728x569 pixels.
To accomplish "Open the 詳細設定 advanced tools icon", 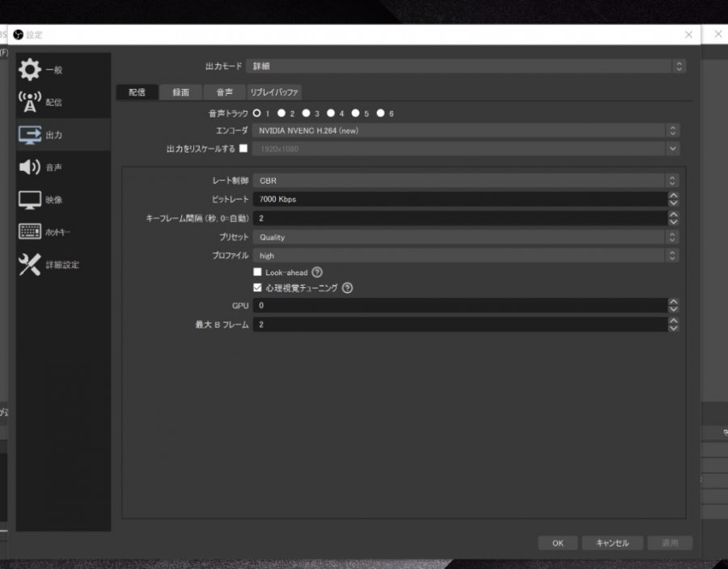I will point(30,265).
